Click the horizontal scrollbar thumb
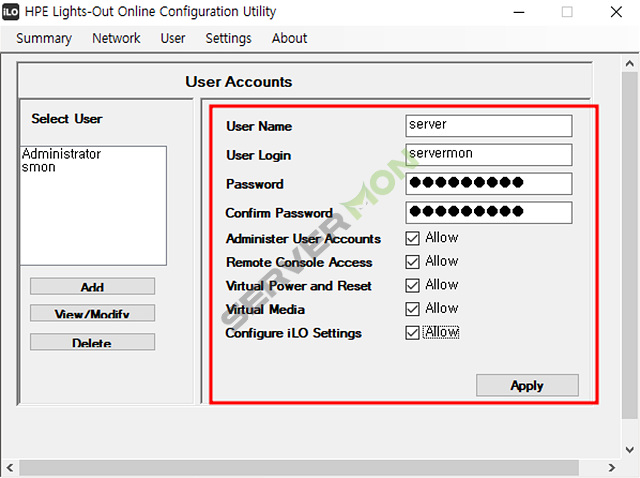This screenshot has height=478, width=640. tap(299, 468)
